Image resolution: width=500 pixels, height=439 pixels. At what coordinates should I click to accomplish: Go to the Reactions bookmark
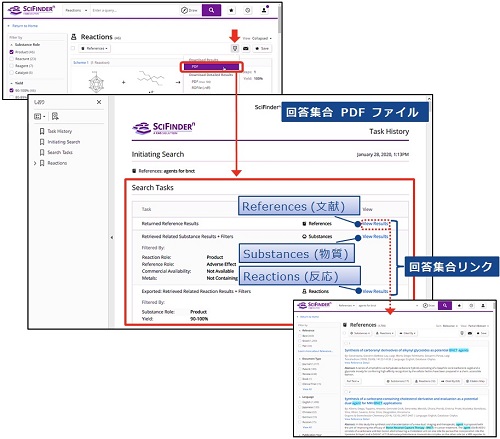[57, 163]
